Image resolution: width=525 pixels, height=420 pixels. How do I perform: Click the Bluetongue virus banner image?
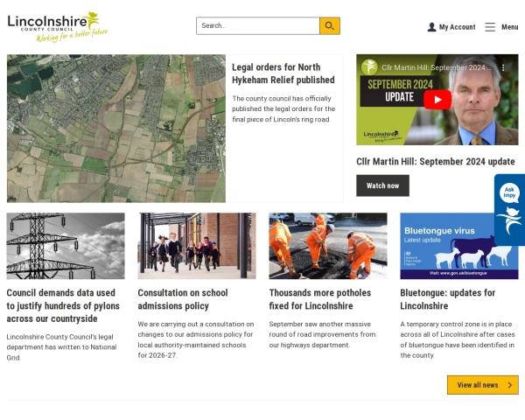(459, 246)
